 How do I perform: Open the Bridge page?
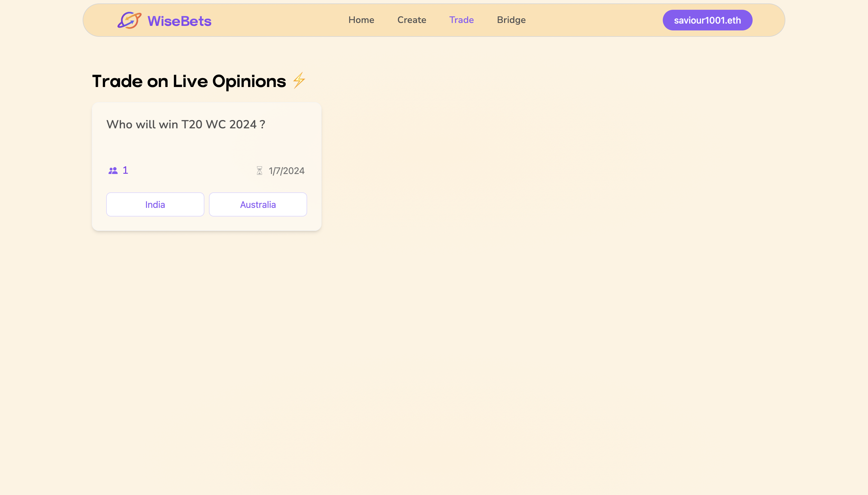click(x=511, y=20)
